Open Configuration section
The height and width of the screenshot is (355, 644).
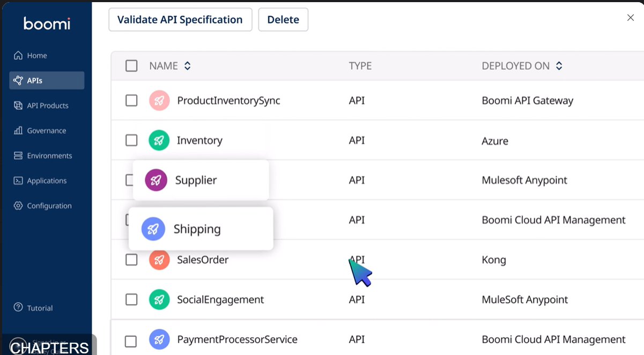tap(47, 206)
